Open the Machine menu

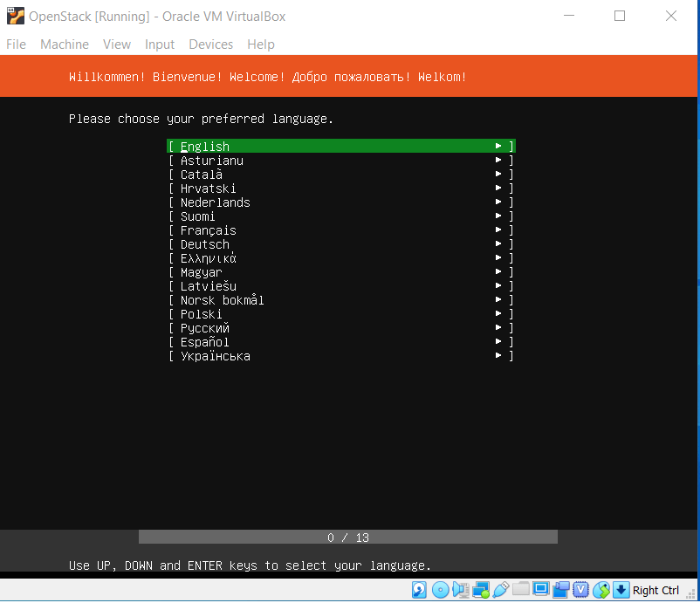[65, 45]
